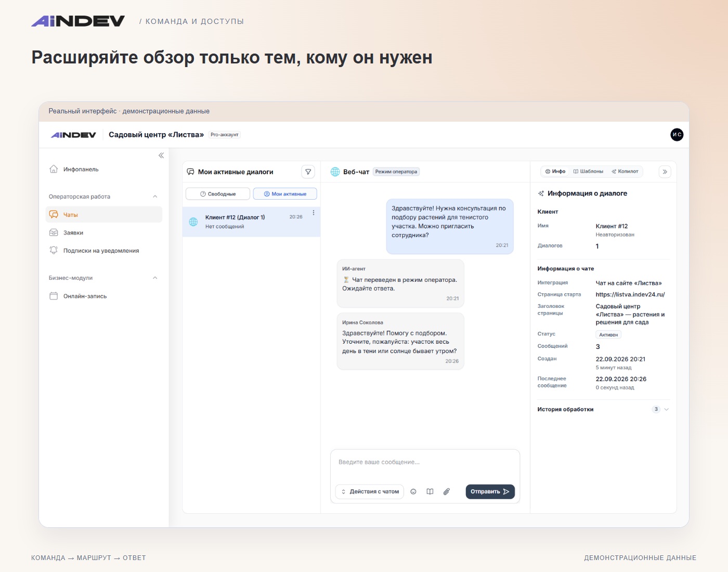Open the three-dot menu for Клиент #12
This screenshot has width=728, height=572.
click(x=314, y=213)
